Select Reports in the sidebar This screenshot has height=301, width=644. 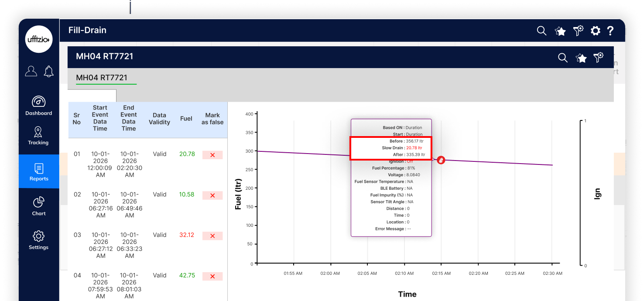coord(39,171)
